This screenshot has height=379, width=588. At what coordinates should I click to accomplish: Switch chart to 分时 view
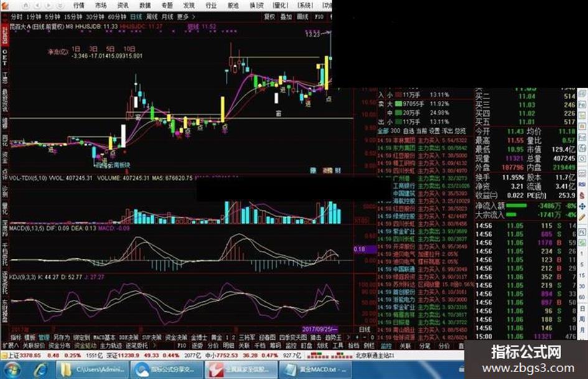(17, 17)
